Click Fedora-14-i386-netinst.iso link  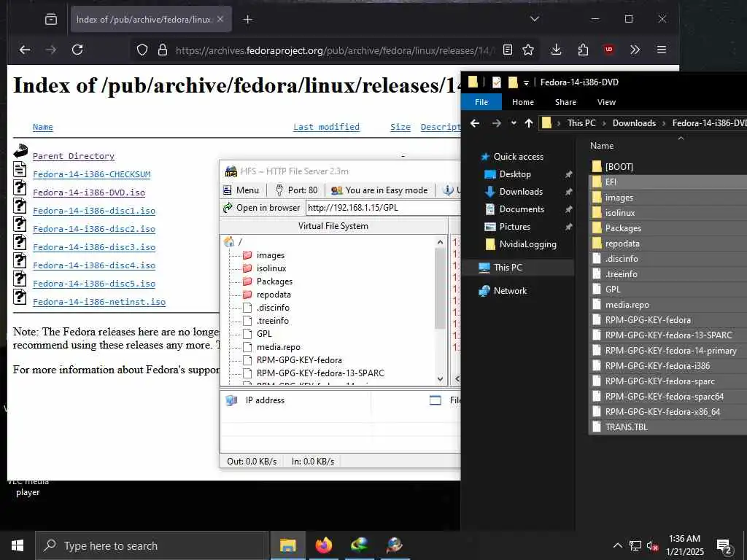click(99, 302)
